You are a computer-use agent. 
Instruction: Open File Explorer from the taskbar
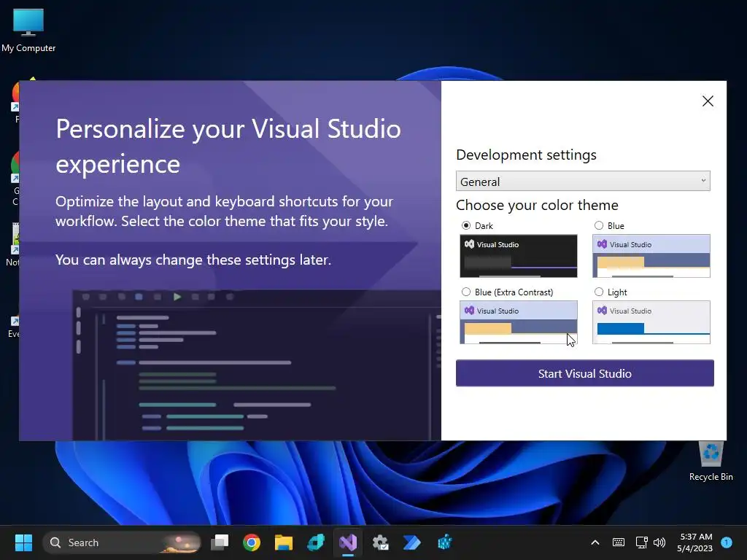point(284,542)
